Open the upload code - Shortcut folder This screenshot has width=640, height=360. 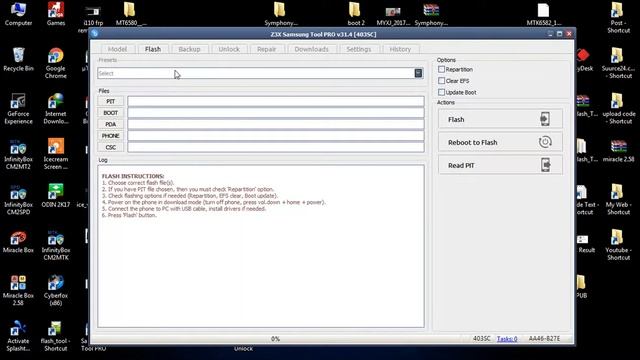[x=618, y=109]
